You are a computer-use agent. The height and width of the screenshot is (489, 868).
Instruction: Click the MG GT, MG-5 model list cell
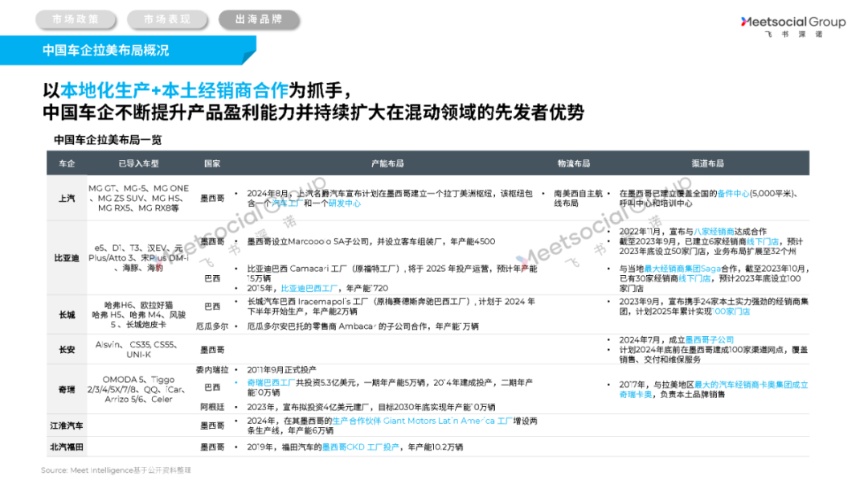pyautogui.click(x=138, y=199)
